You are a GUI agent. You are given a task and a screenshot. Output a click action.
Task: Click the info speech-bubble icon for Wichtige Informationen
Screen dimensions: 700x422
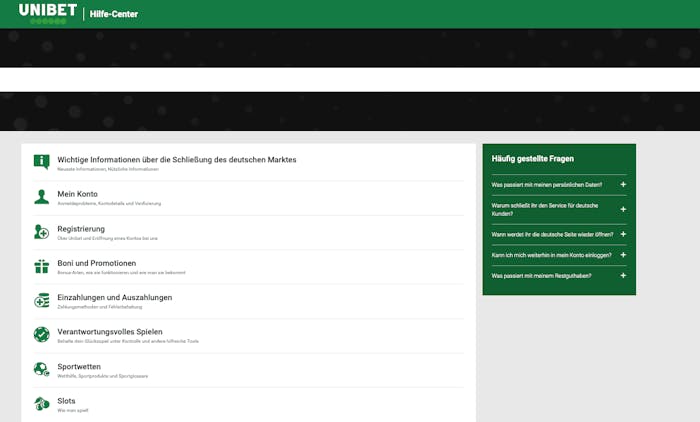pos(42,161)
